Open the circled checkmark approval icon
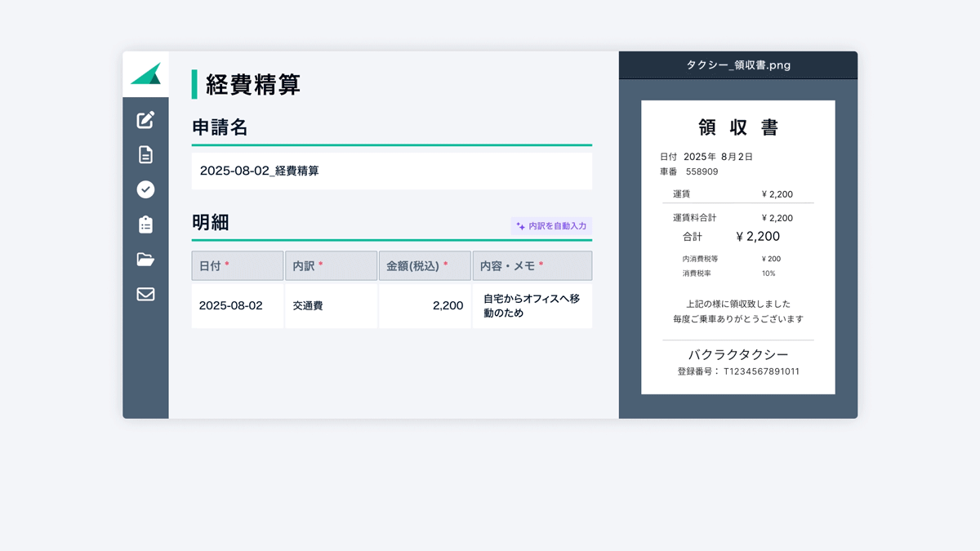 tap(145, 189)
